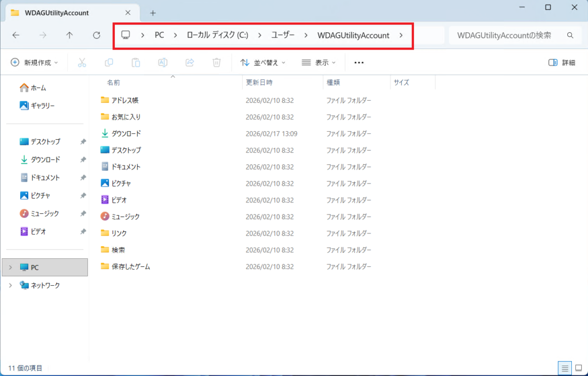Switch to details list view icon
588x376 pixels.
point(564,367)
